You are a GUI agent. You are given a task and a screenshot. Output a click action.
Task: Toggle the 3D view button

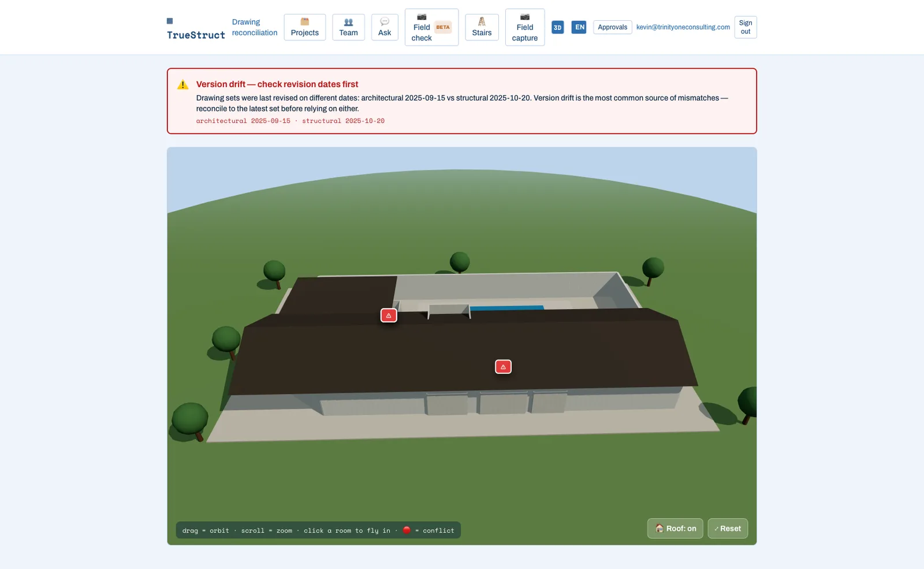pos(557,27)
